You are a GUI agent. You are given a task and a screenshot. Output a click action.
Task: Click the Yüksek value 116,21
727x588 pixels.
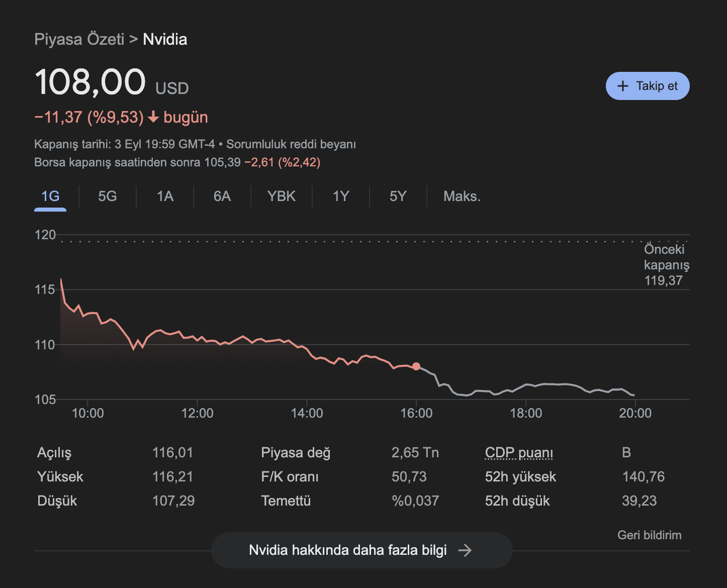pos(172,477)
